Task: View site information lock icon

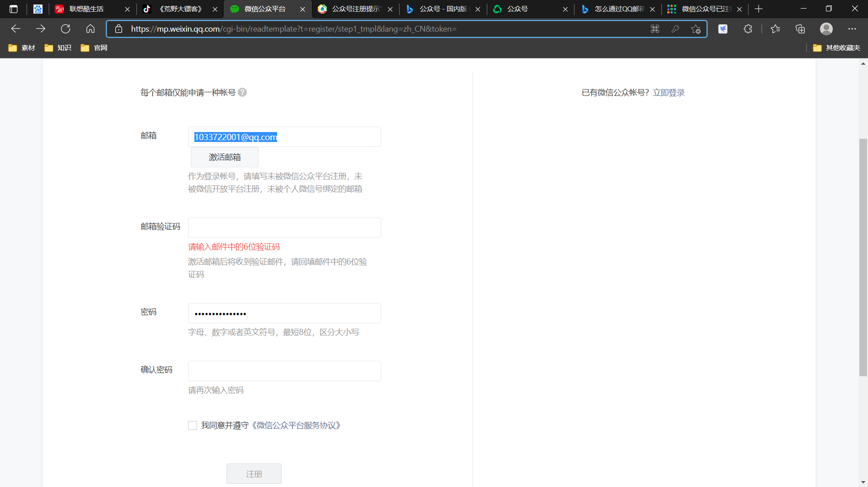Action: click(x=118, y=29)
